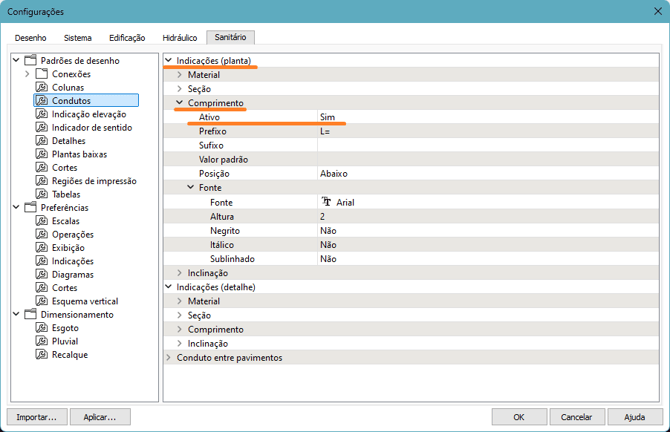Select the Colunas item icon

pyautogui.click(x=42, y=87)
